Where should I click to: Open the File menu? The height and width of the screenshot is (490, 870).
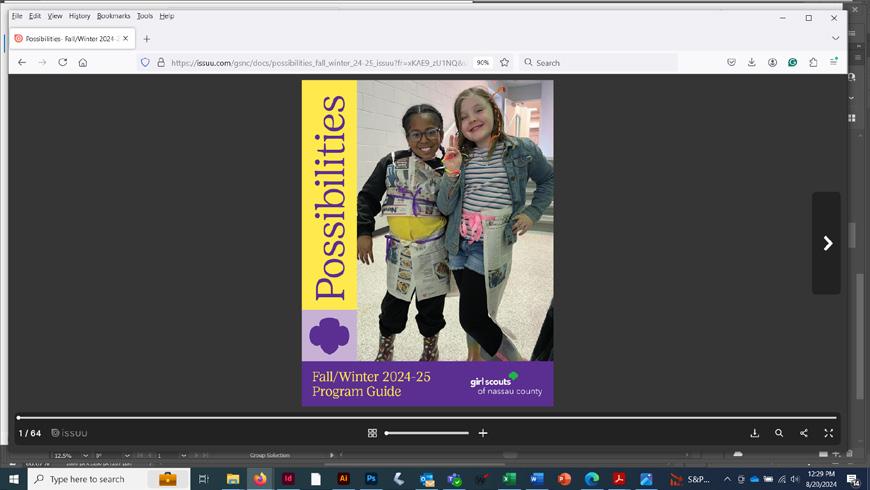17,16
